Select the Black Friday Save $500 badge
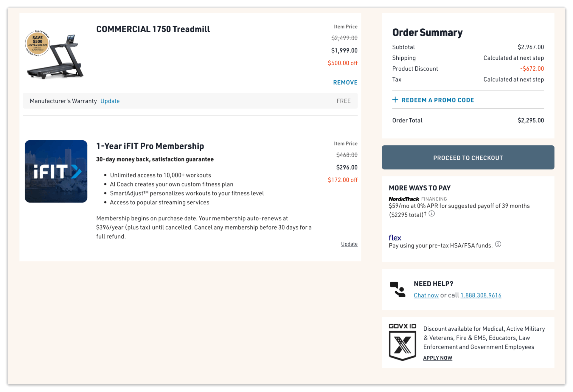This screenshot has height=392, width=573. pyautogui.click(x=37, y=43)
